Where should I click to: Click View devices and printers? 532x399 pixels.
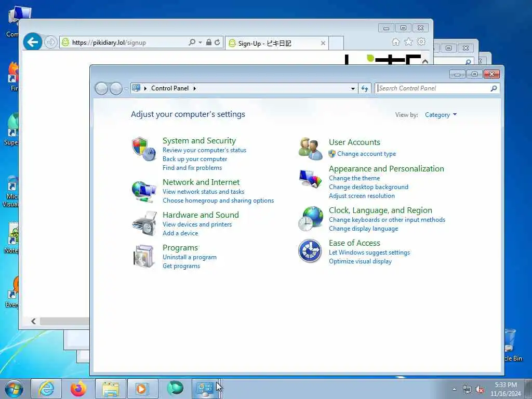197,224
